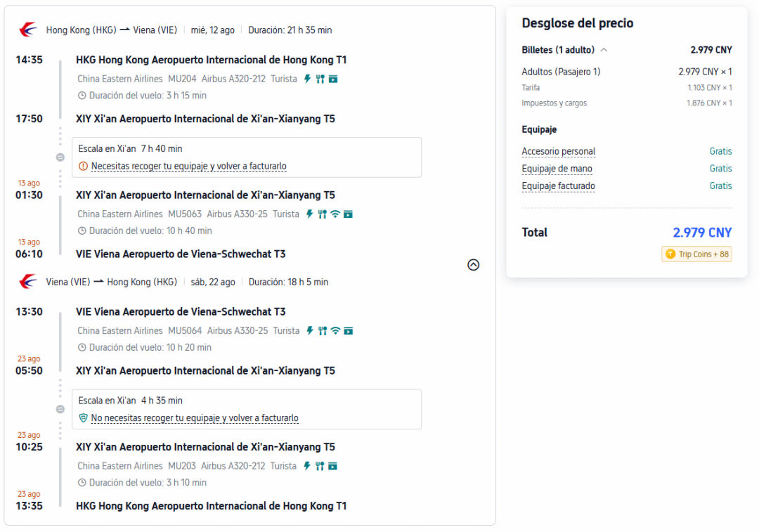Click the 'mié, 12 ago' outbound date
Viewport: 759px width, 532px height.
pos(212,30)
